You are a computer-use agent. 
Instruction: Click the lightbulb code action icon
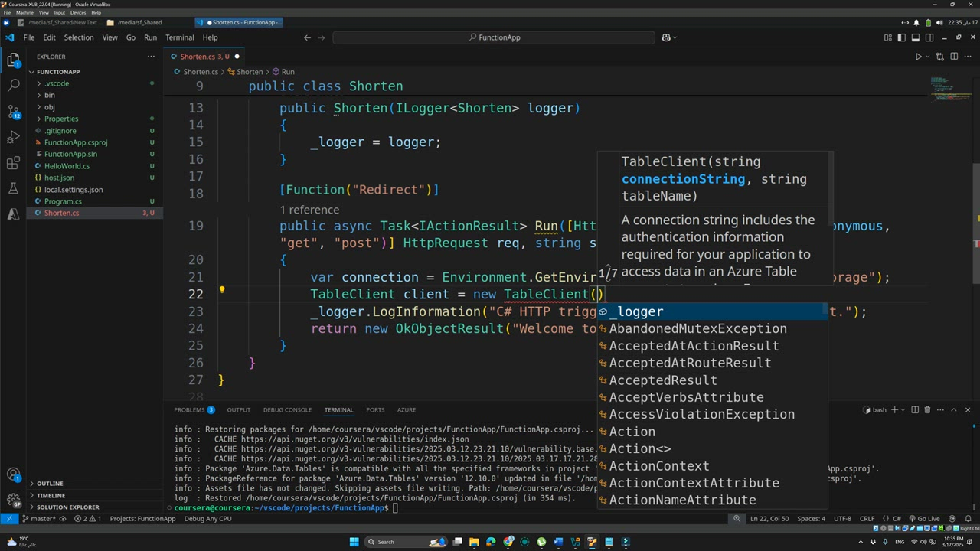click(222, 290)
